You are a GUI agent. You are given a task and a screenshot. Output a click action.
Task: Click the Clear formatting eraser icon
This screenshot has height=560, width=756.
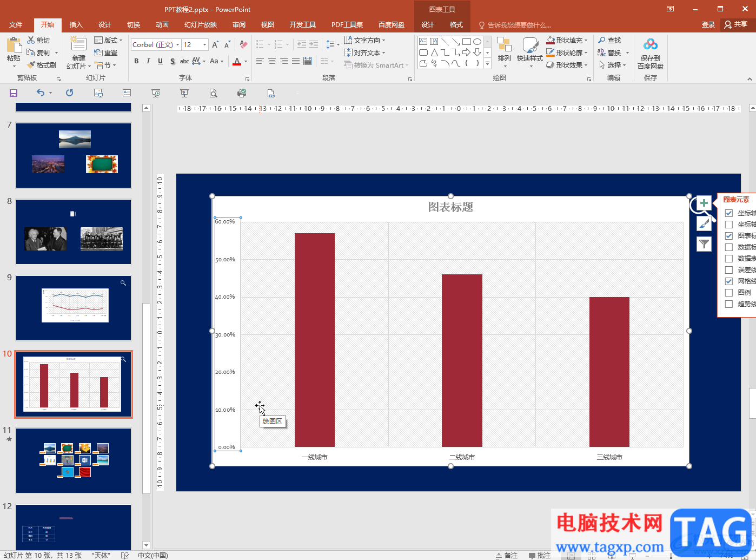(243, 45)
